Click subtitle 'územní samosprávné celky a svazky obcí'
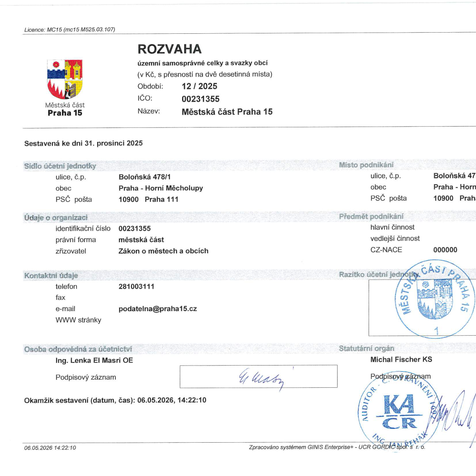This screenshot has width=476, height=476. pyautogui.click(x=203, y=63)
